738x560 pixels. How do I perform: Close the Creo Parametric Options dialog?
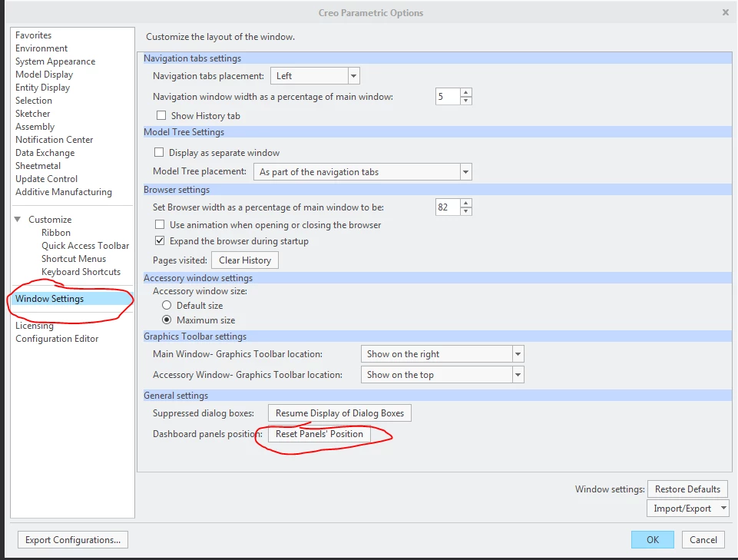point(725,13)
